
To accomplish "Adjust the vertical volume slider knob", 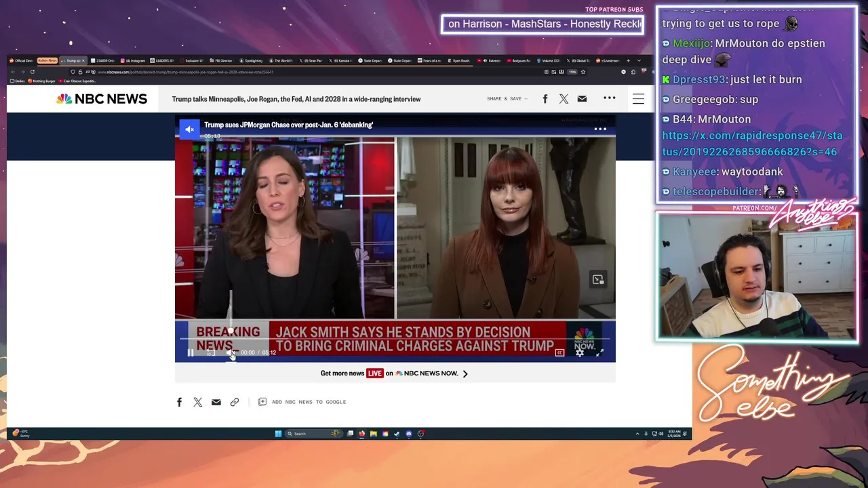I will click(231, 331).
